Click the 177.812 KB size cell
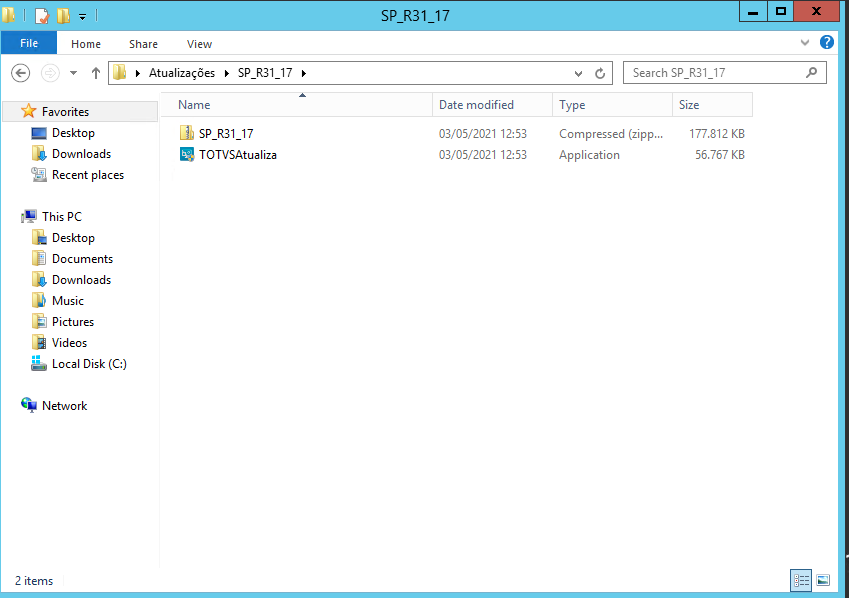The width and height of the screenshot is (849, 598). click(x=716, y=133)
